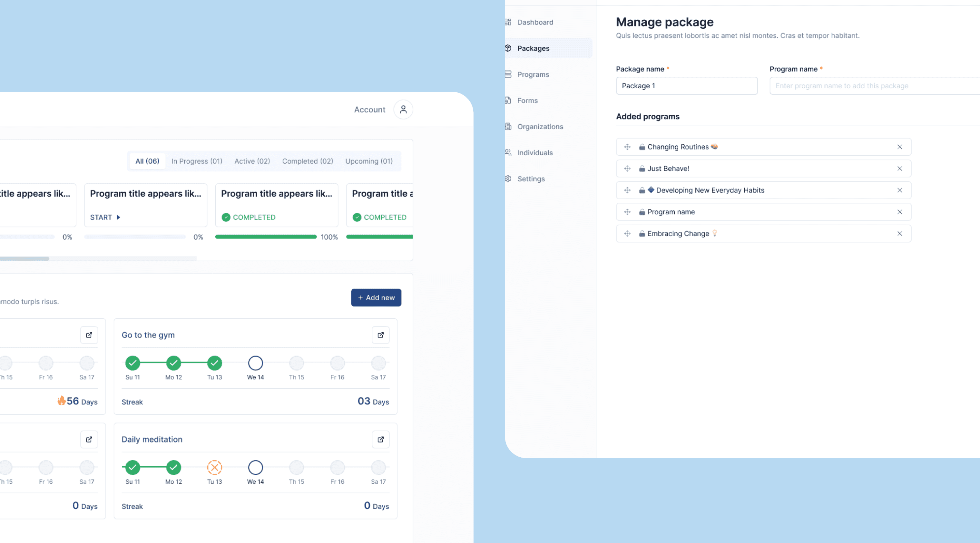Click the Account profile avatar icon
The image size is (980, 543).
[403, 110]
